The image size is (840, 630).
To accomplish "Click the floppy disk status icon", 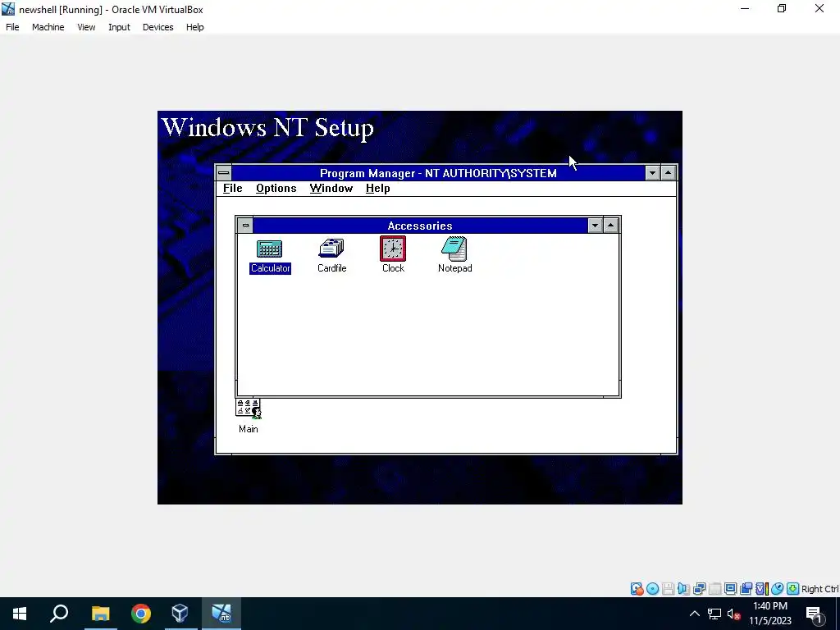I will pyautogui.click(x=668, y=589).
